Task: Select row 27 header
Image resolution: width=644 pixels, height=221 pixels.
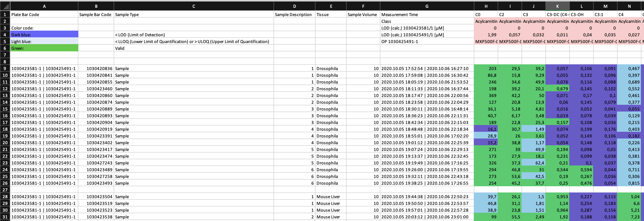Action: click(x=5, y=190)
